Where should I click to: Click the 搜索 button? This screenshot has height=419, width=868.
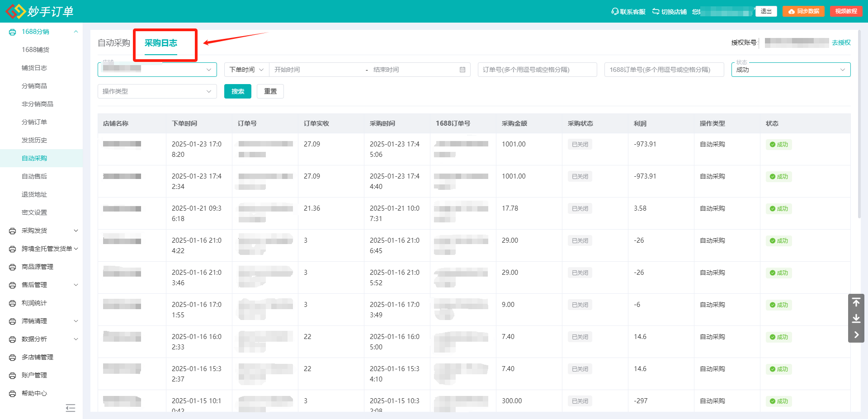pos(238,91)
